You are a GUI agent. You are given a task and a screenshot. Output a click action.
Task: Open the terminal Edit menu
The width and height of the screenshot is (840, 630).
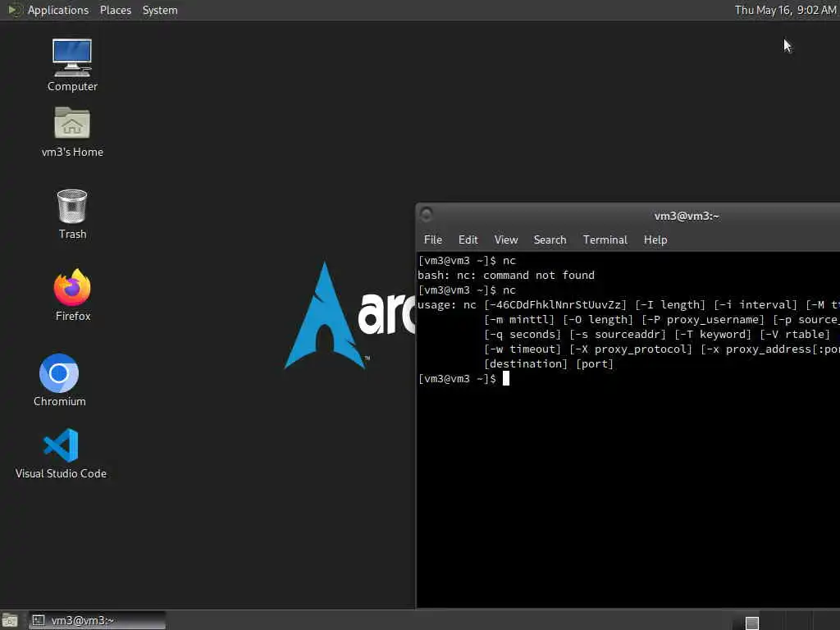click(468, 240)
